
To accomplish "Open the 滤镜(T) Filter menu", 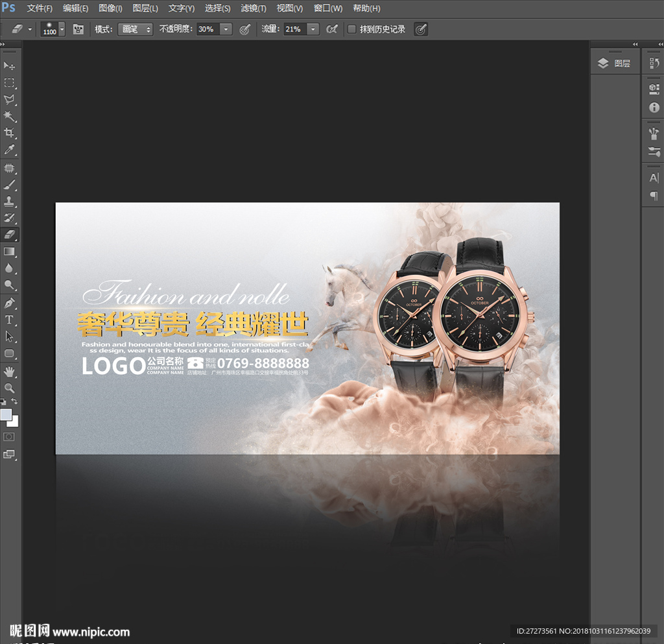I will pyautogui.click(x=254, y=8).
